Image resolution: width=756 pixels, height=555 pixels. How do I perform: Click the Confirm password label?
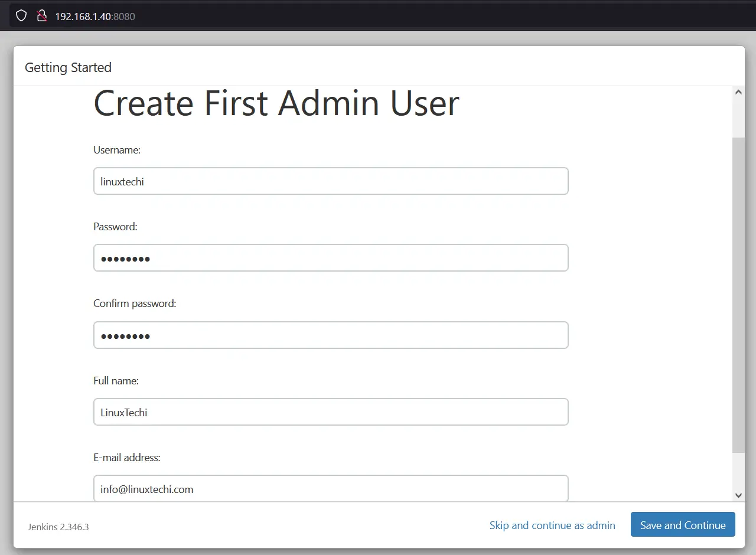(x=135, y=303)
